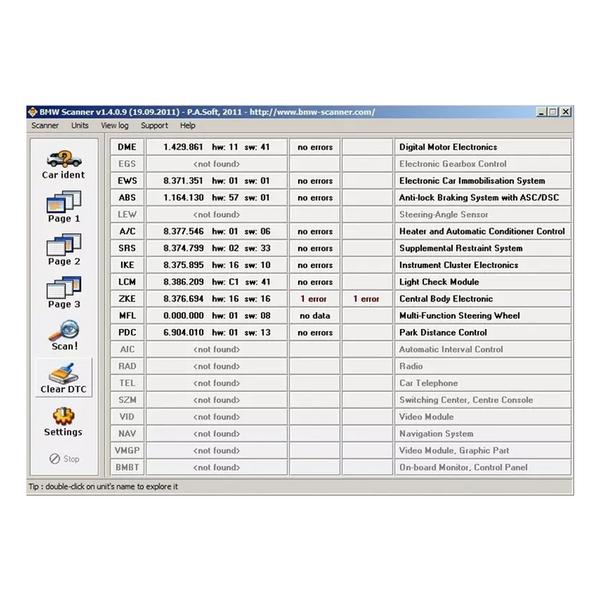Click the greyed NAV unit button
The image size is (600, 600).
127,433
